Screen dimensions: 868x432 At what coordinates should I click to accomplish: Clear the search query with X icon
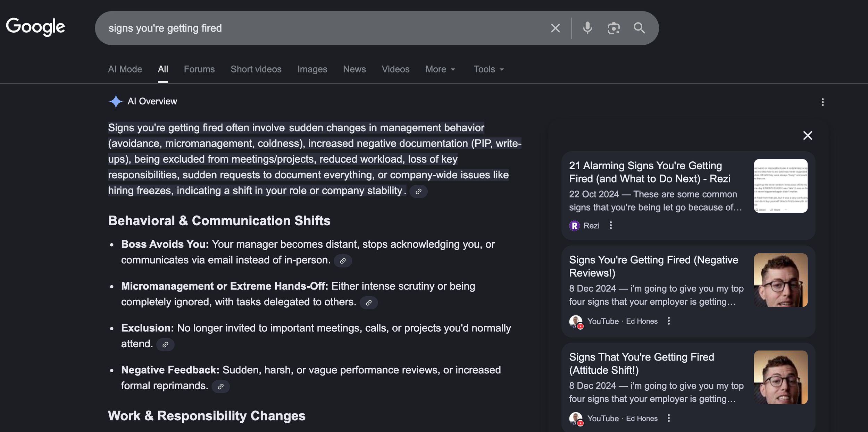tap(555, 28)
